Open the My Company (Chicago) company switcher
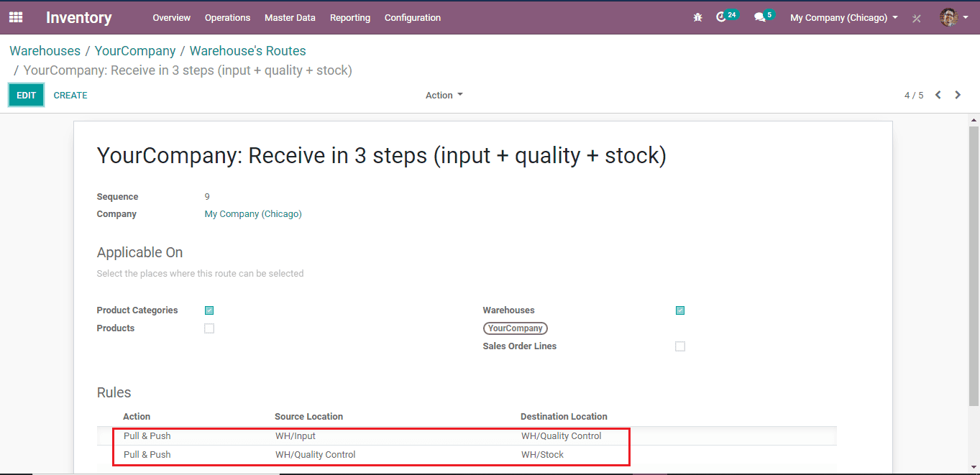980x475 pixels. coord(844,17)
